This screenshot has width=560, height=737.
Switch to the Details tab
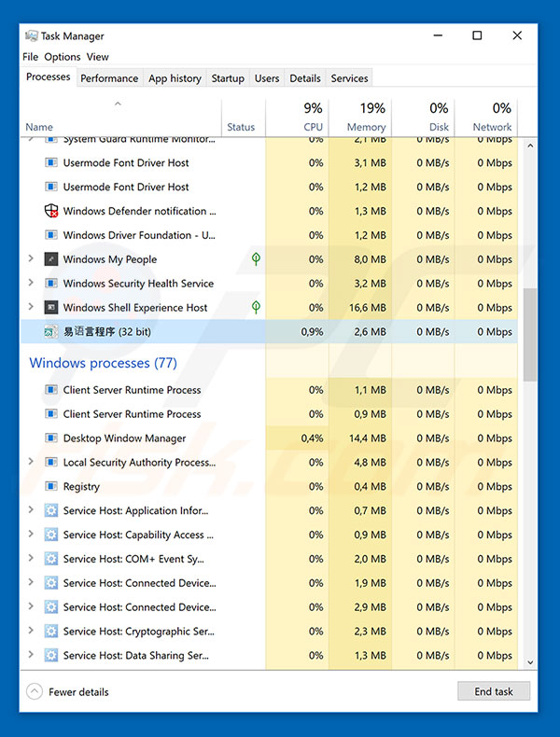(304, 78)
